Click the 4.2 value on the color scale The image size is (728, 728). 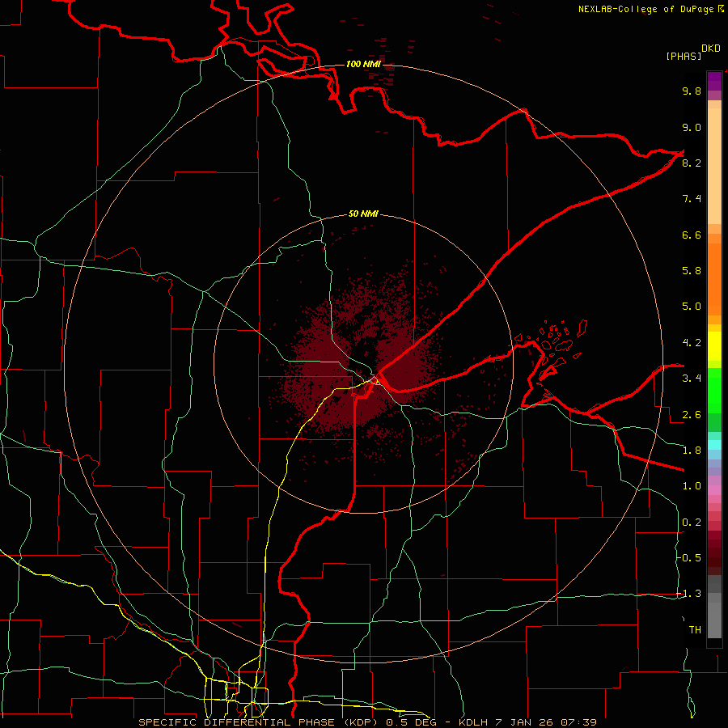click(x=692, y=343)
